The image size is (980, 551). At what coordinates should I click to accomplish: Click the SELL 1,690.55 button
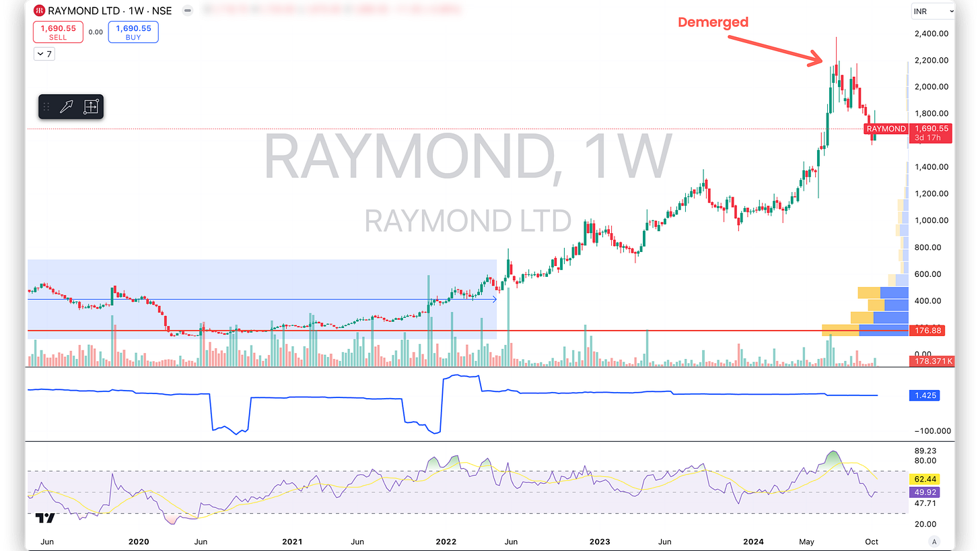tap(59, 32)
